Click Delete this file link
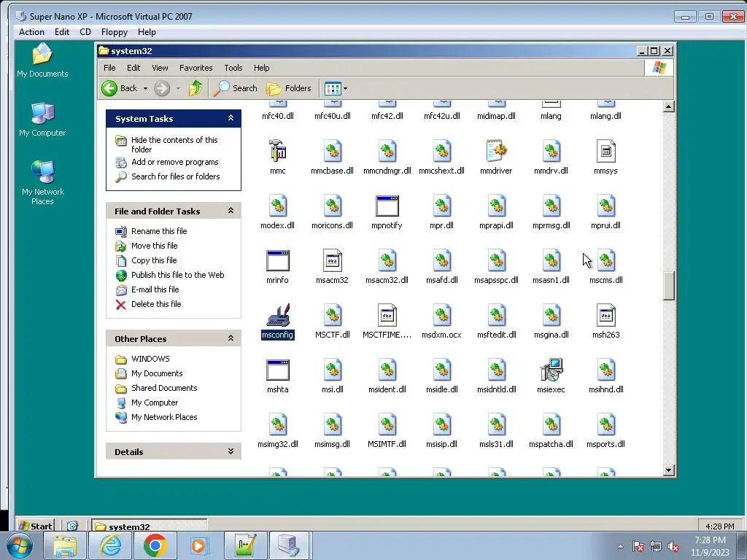 coord(156,304)
